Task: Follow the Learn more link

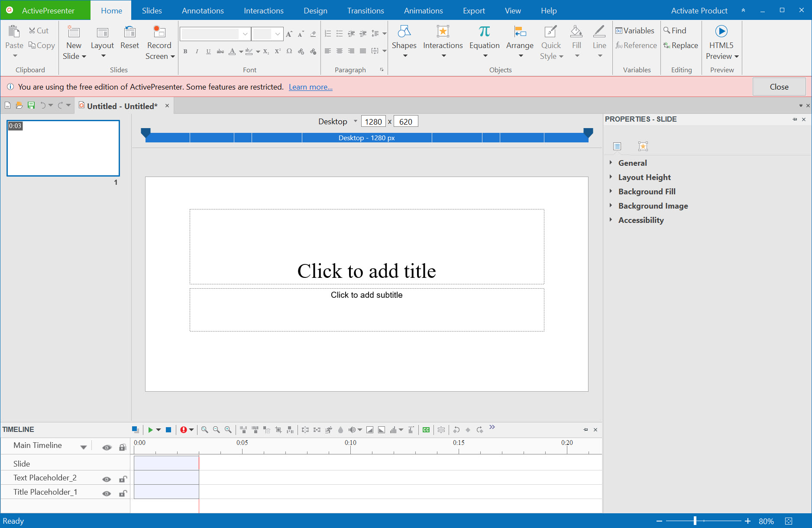Action: (x=311, y=87)
